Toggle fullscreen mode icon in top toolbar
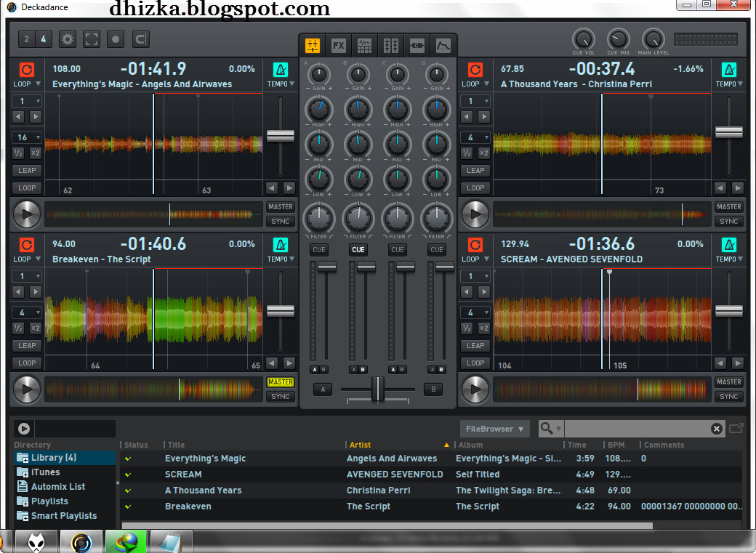The height and width of the screenshot is (553, 756). [92, 39]
